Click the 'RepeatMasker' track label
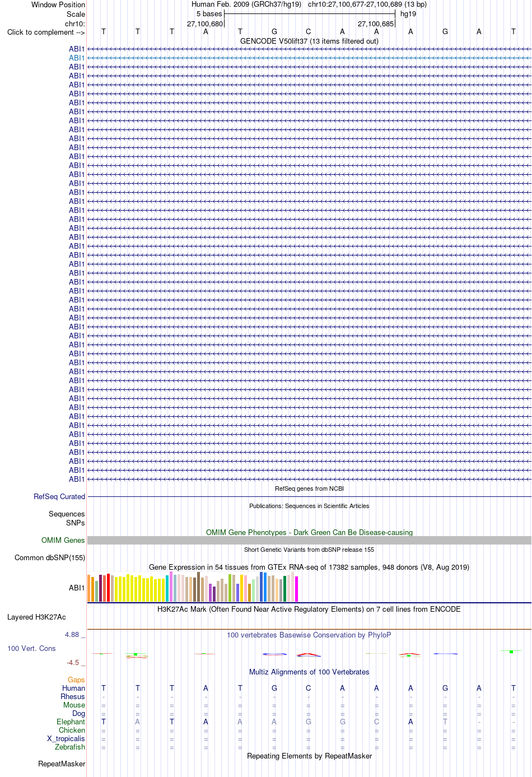This screenshot has width=532, height=777. [x=62, y=764]
